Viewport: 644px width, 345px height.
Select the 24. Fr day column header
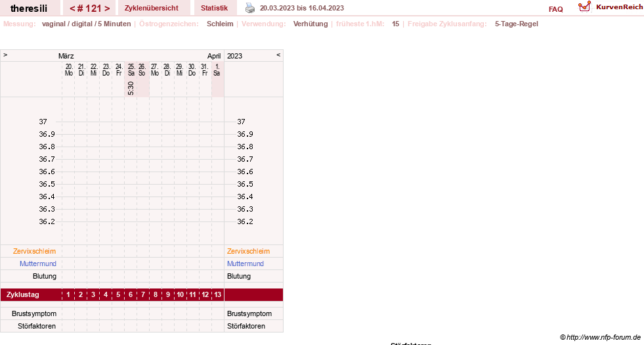click(x=118, y=70)
